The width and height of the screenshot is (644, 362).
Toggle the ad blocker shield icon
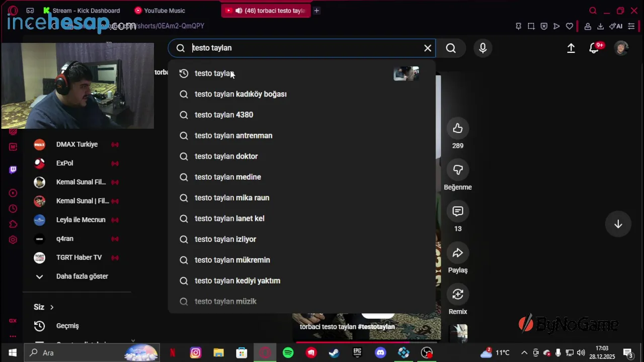[544, 26]
